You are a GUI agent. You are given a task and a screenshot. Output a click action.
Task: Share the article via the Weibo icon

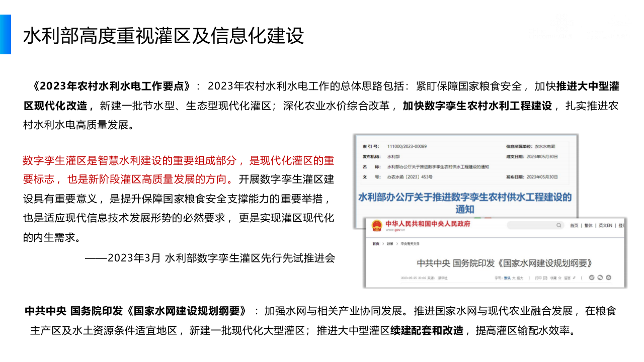[591, 278]
